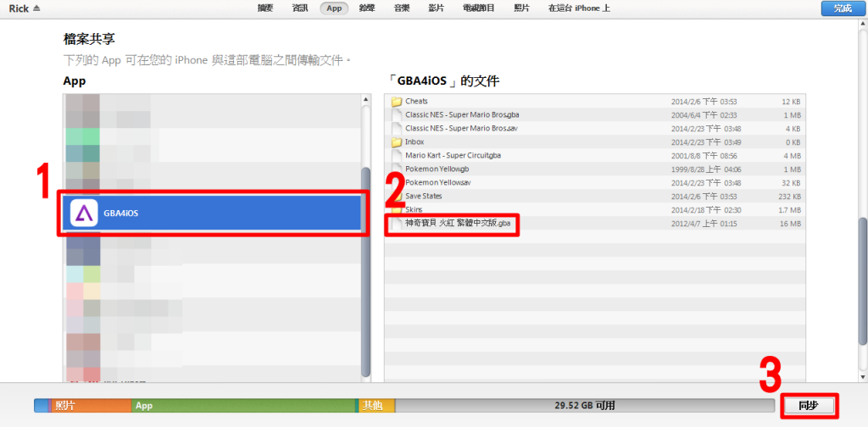
Task: Switch to the 音樂 tab
Action: pos(401,8)
